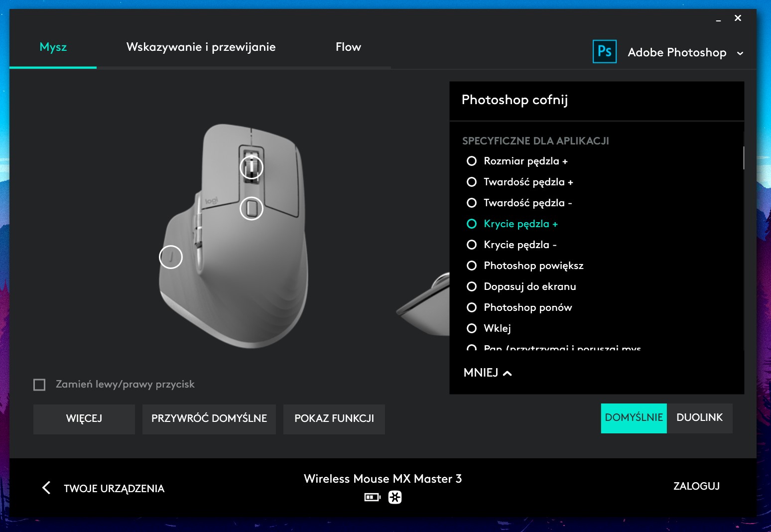The image size is (771, 532).
Task: Click the POKAŻ FUNKCJI button
Action: click(x=334, y=419)
